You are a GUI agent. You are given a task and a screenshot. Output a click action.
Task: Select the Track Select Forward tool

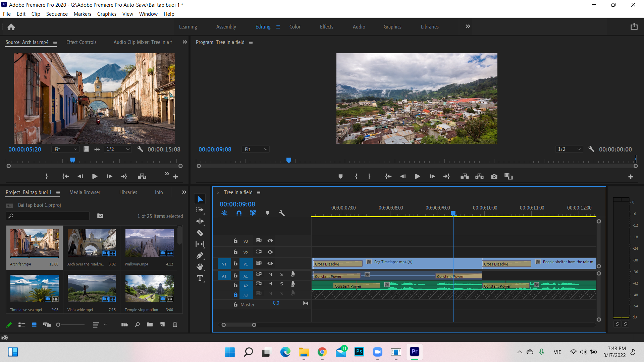pos(200,210)
